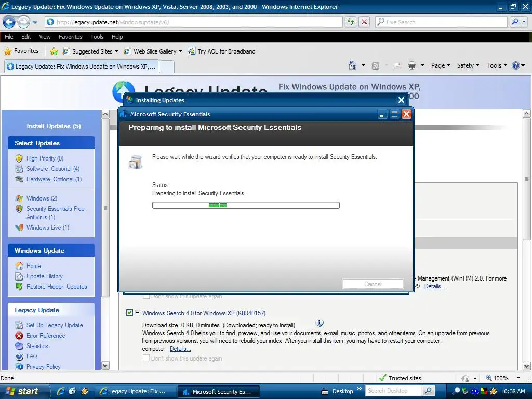The height and width of the screenshot is (399, 532).
Task: Open the Safety command menu
Action: pos(468,65)
